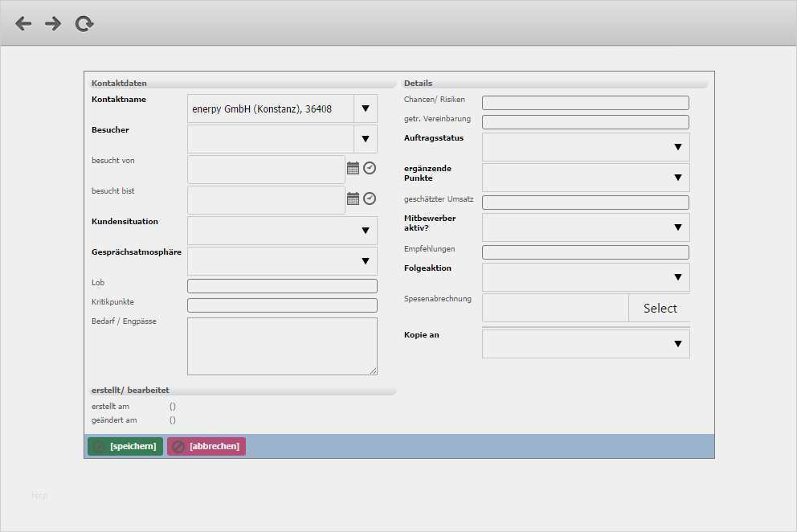Go forward with the forward arrow
Screen dimensions: 797x532
pos(53,23)
